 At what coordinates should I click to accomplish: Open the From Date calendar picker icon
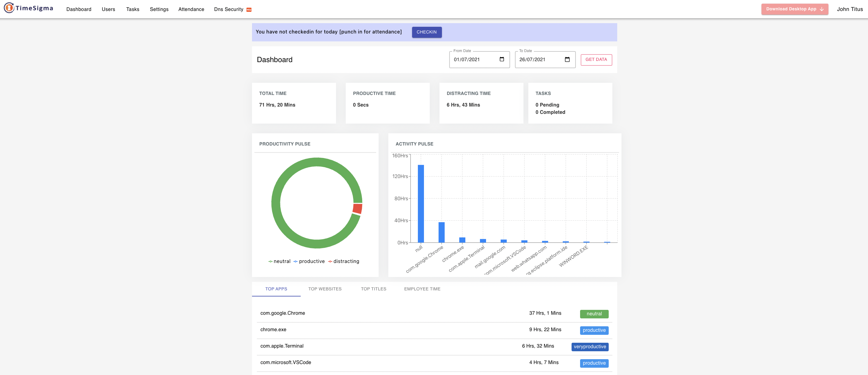(502, 59)
